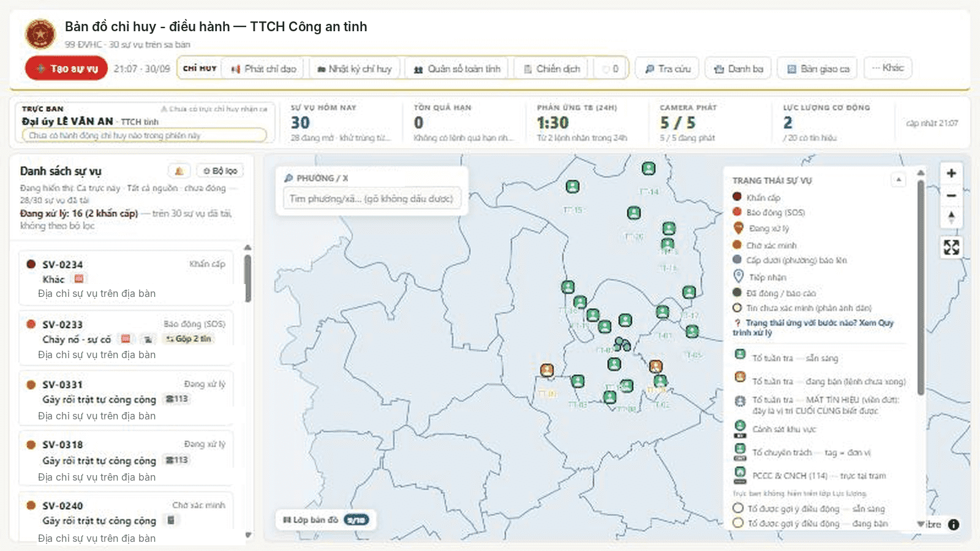Zoom out the map with the minus button
This screenshot has height=551, width=980.
[951, 195]
